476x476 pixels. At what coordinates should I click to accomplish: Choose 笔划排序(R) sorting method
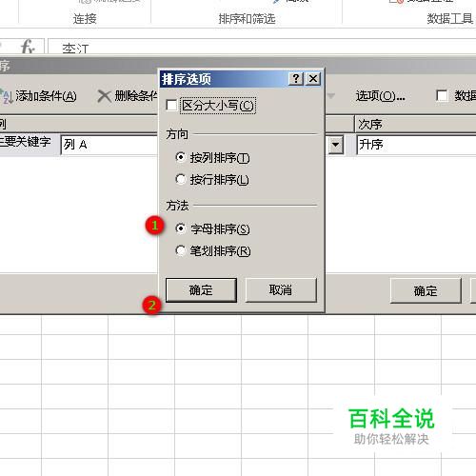180,250
